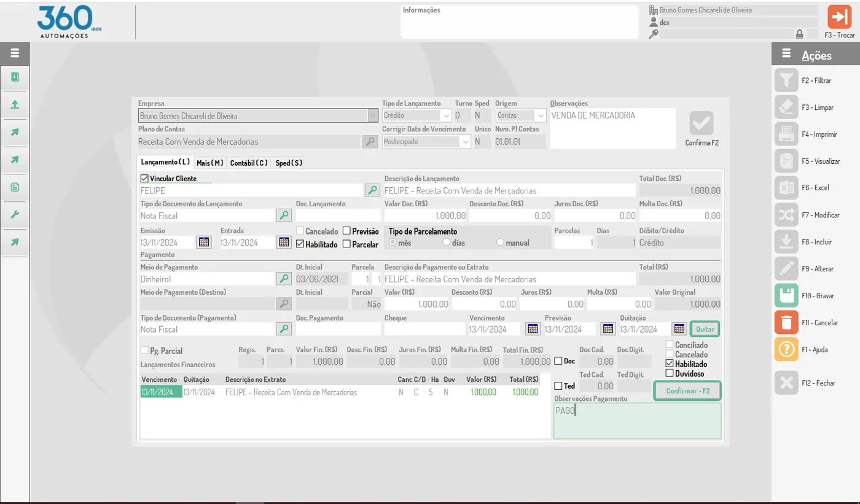Go to the Sped (S) tab

coord(289,163)
